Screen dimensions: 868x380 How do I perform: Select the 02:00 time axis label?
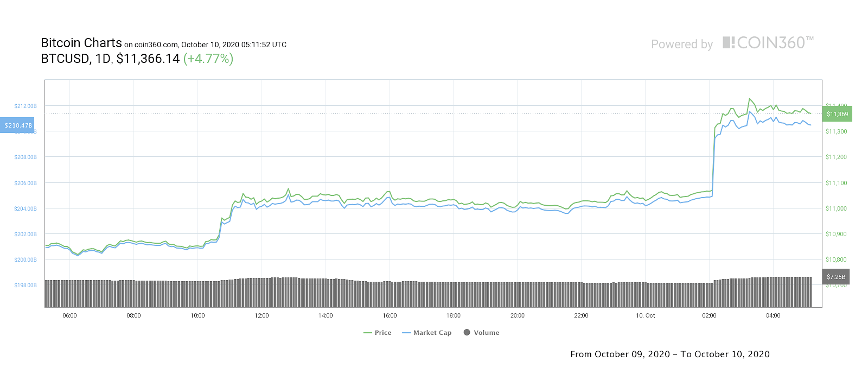(x=709, y=315)
